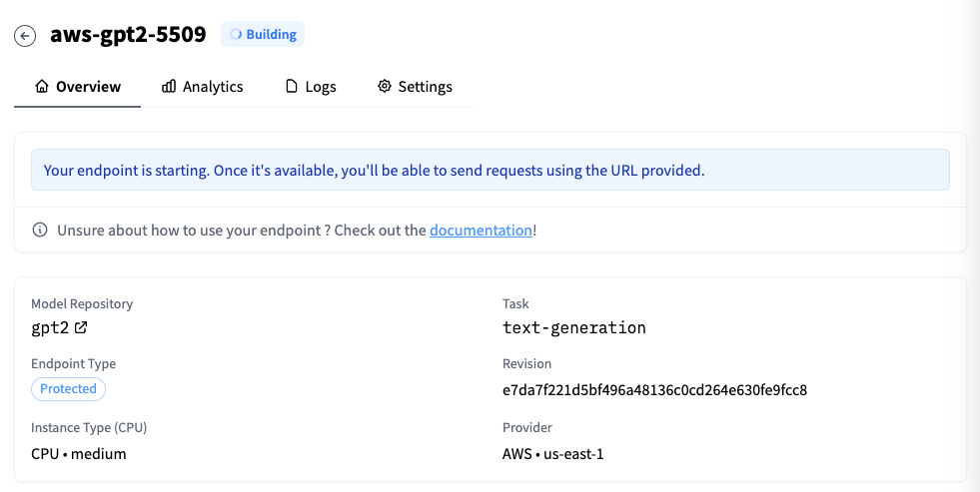Open the external link icon beside gpt2
Screen dimensions: 980x492
pyautogui.click(x=81, y=327)
